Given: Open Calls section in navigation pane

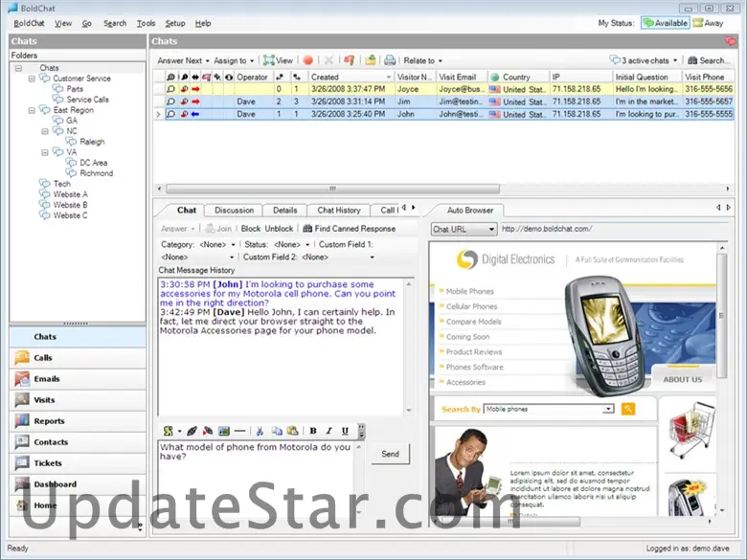Looking at the screenshot, I should (78, 358).
